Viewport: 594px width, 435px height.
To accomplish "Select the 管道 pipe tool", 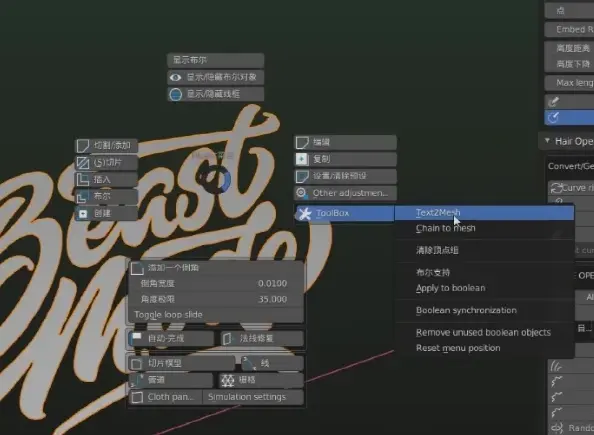I will pyautogui.click(x=171, y=380).
